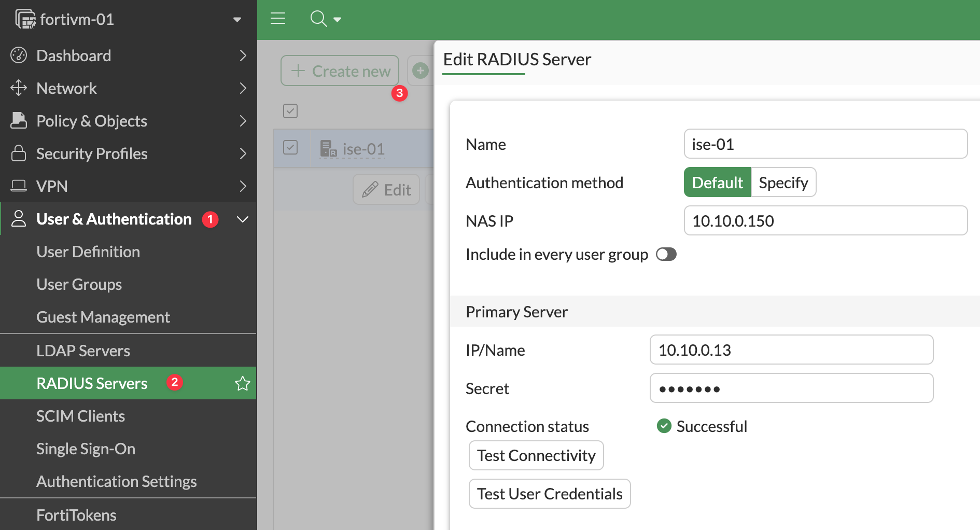Click the Policy & Objects document icon
This screenshot has width=980, height=530.
19,121
